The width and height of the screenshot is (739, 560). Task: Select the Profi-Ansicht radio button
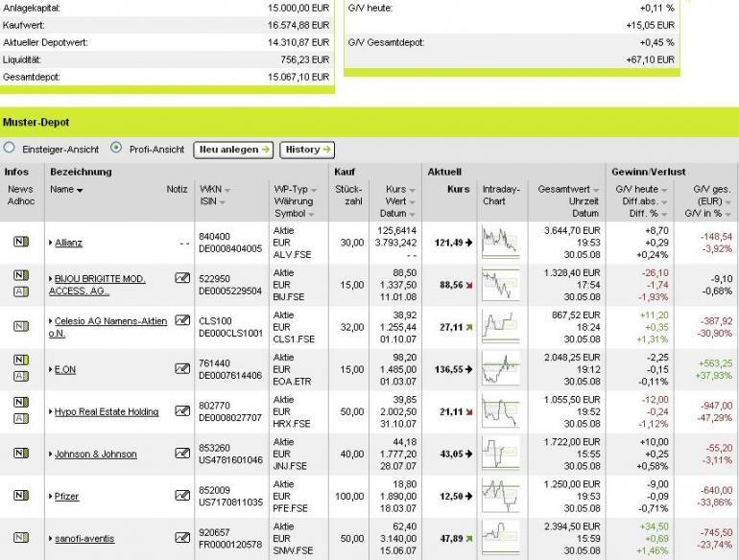click(x=116, y=148)
